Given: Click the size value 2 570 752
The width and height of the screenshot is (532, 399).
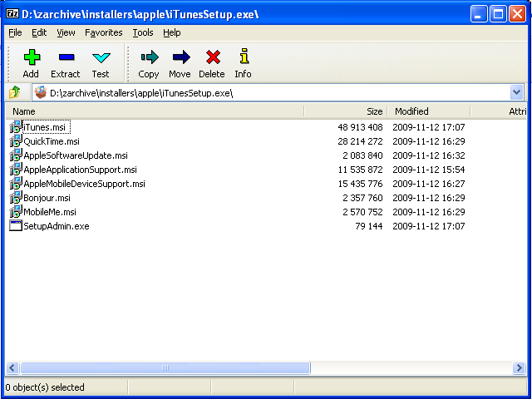Looking at the screenshot, I should pos(362,212).
